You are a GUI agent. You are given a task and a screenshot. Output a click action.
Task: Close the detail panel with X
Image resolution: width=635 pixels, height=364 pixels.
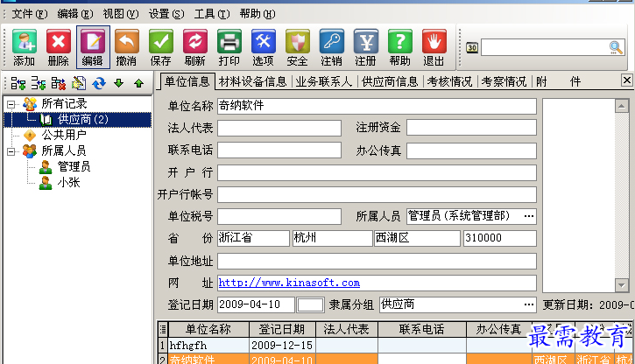pyautogui.click(x=626, y=80)
